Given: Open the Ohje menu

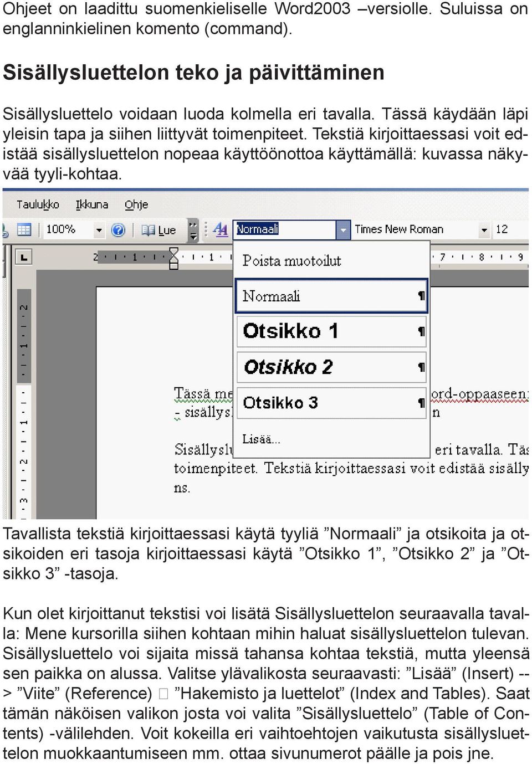Looking at the screenshot, I should (136, 204).
